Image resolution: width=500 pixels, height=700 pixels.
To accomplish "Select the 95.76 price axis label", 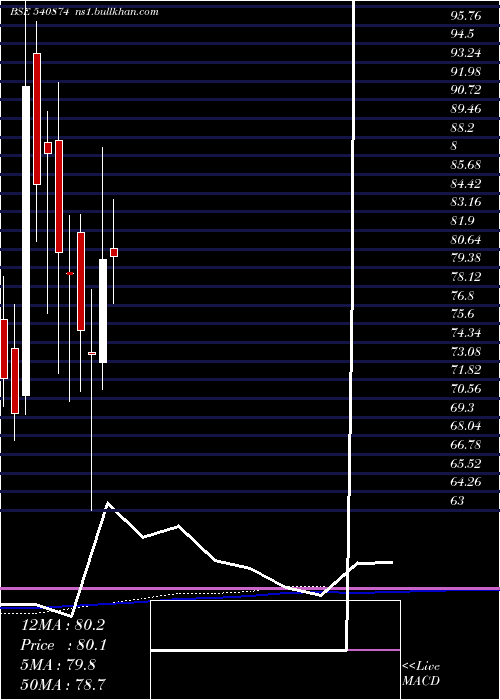I will coord(466,16).
